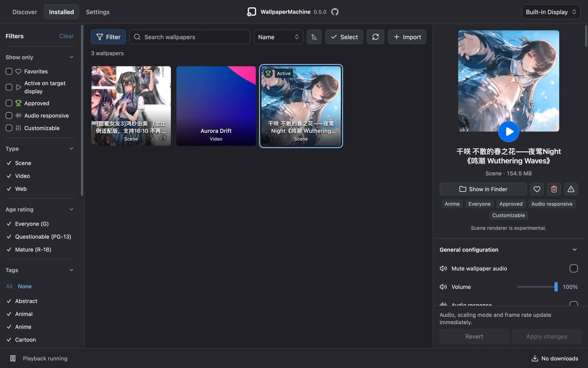Open the GitHub repository icon
The image size is (588, 368).
pyautogui.click(x=335, y=12)
